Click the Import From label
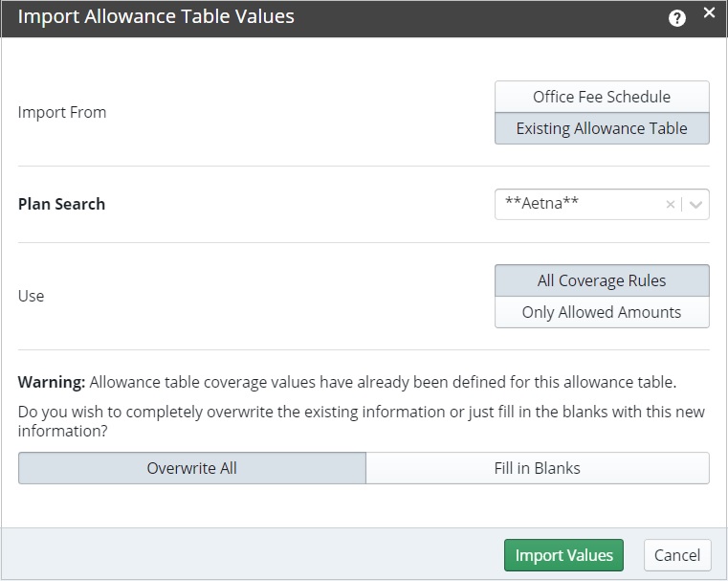The width and height of the screenshot is (728, 581). point(62,112)
